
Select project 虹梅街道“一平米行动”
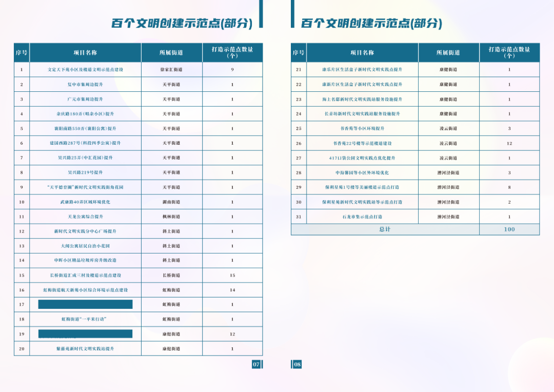click(x=84, y=319)
